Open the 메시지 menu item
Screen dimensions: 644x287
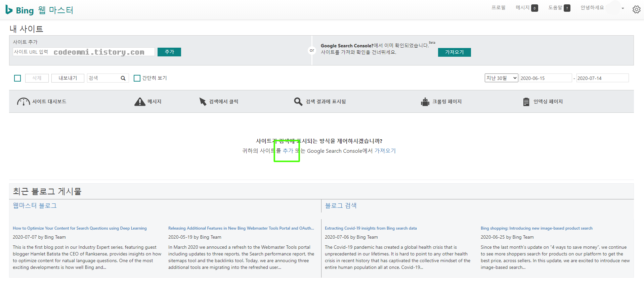522,7
